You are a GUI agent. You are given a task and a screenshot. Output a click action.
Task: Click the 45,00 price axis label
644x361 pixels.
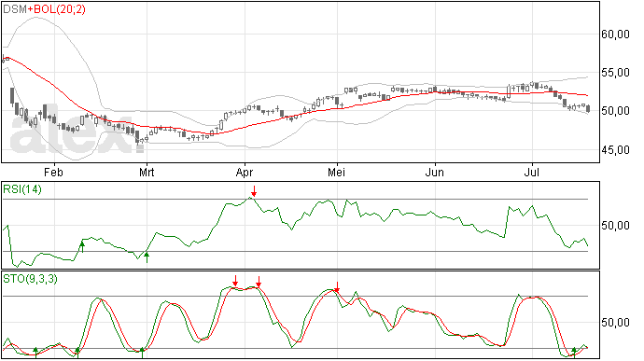tap(615, 150)
